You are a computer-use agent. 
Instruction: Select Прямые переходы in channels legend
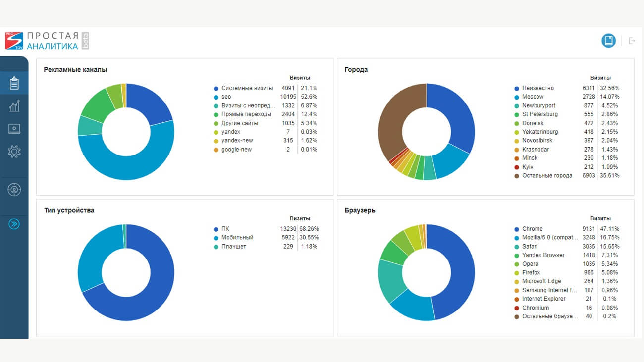pos(246,114)
